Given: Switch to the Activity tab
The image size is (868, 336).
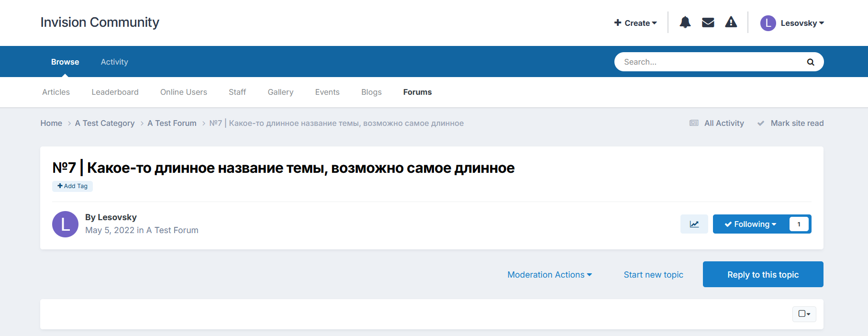Looking at the screenshot, I should tap(114, 62).
